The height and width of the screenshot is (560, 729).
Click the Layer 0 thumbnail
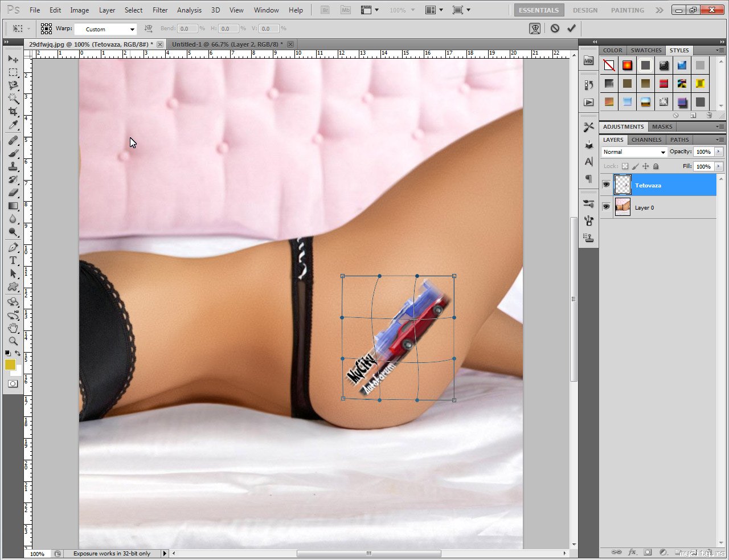(x=623, y=207)
